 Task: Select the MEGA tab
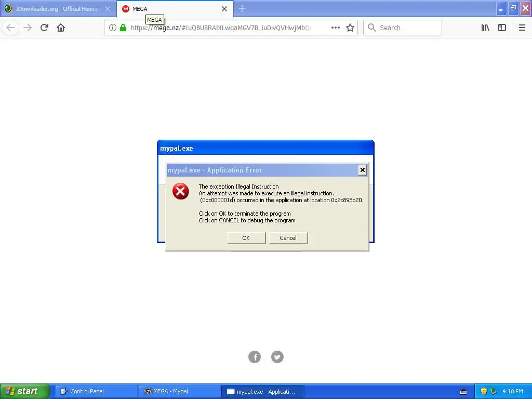175,9
